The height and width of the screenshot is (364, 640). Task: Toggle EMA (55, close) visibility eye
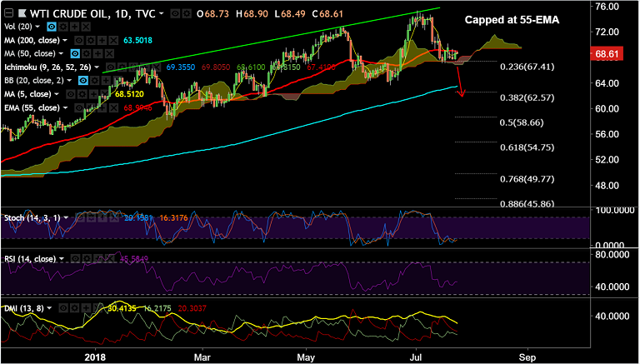click(79, 107)
